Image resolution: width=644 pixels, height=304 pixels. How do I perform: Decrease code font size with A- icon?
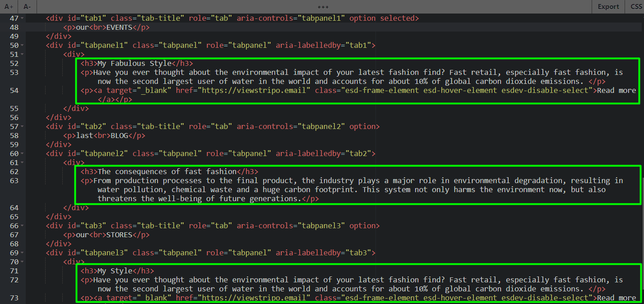pyautogui.click(x=26, y=7)
